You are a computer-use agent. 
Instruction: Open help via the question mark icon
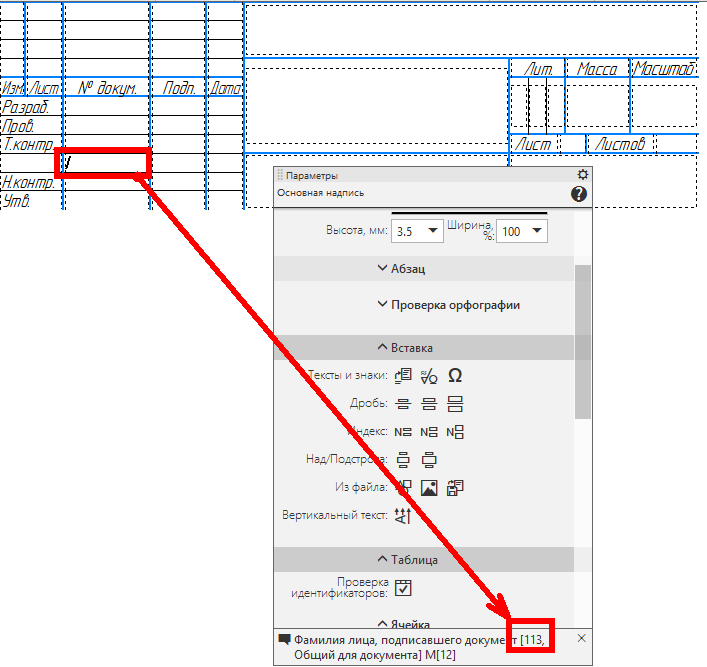[579, 193]
